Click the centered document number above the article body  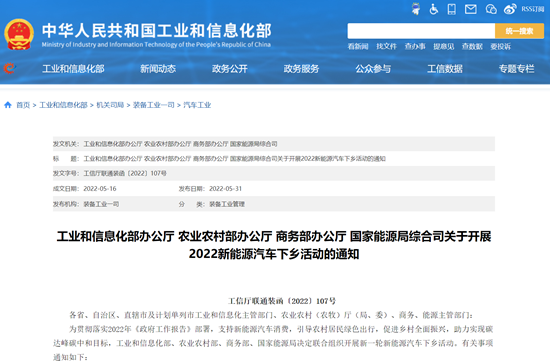282,301
